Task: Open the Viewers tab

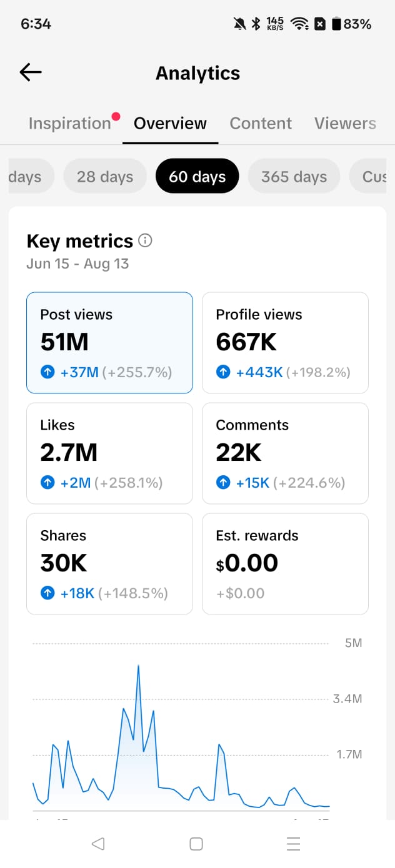Action: (x=345, y=123)
